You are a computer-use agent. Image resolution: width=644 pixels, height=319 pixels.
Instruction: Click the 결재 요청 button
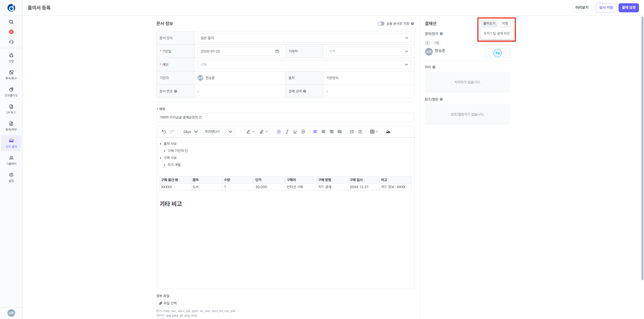pos(628,8)
